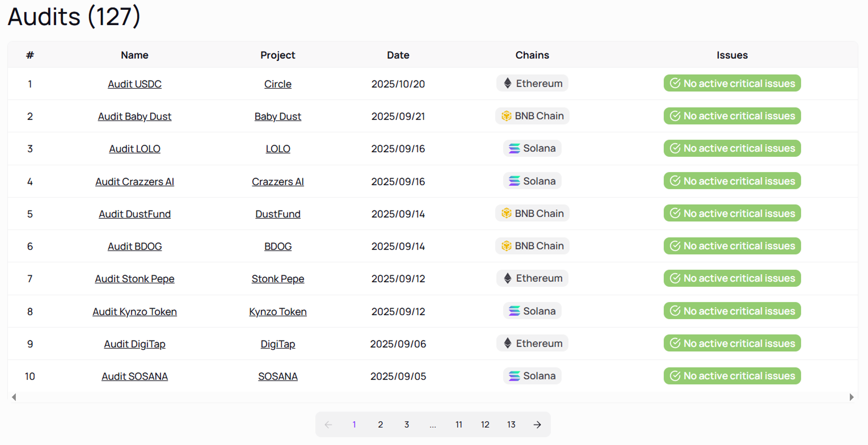Click the Solana icon in the LOLO row
The width and height of the screenshot is (868, 445).
point(514,148)
